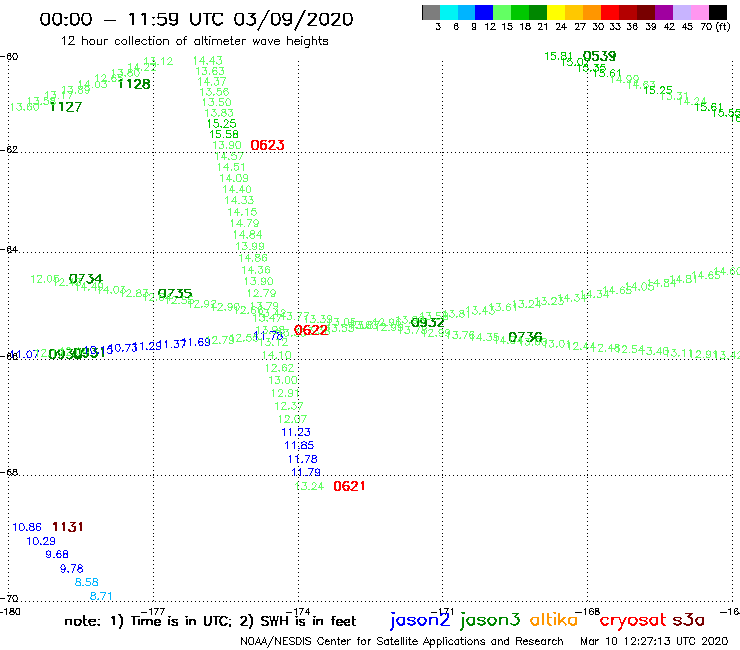This screenshot has height=650, width=740.
Task: Click the 1128 time marker
Action: click(134, 84)
